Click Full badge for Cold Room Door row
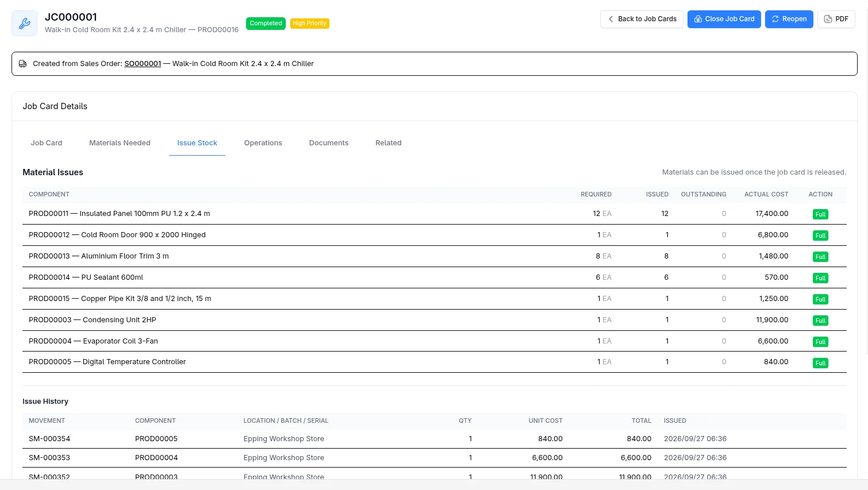 pos(820,236)
